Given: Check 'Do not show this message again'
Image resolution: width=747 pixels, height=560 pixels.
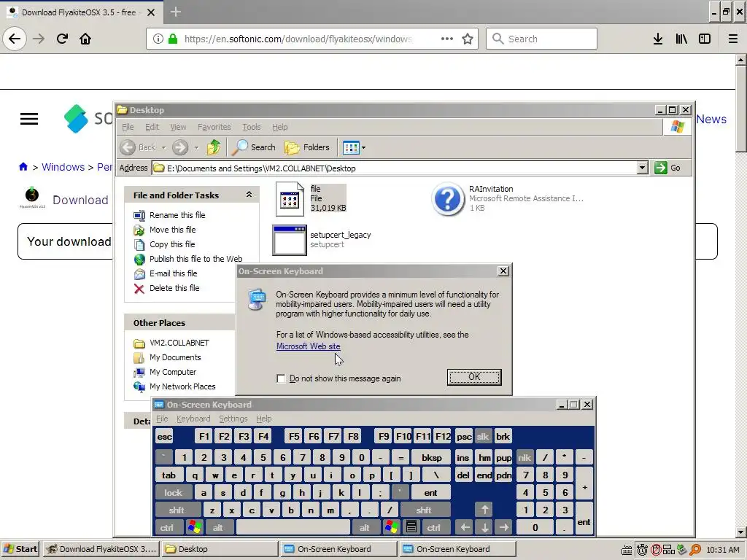Looking at the screenshot, I should [281, 379].
